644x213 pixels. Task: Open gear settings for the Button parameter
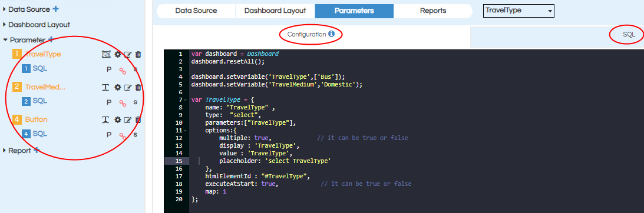pos(118,119)
